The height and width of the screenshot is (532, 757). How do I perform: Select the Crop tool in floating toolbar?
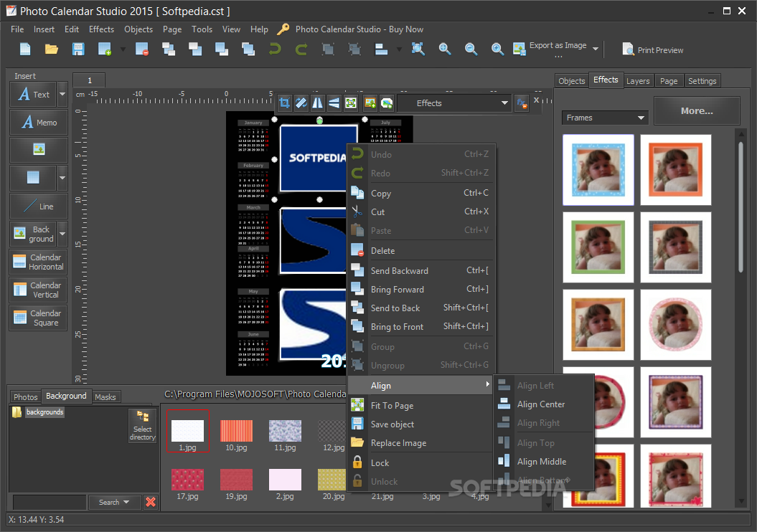pos(285,103)
